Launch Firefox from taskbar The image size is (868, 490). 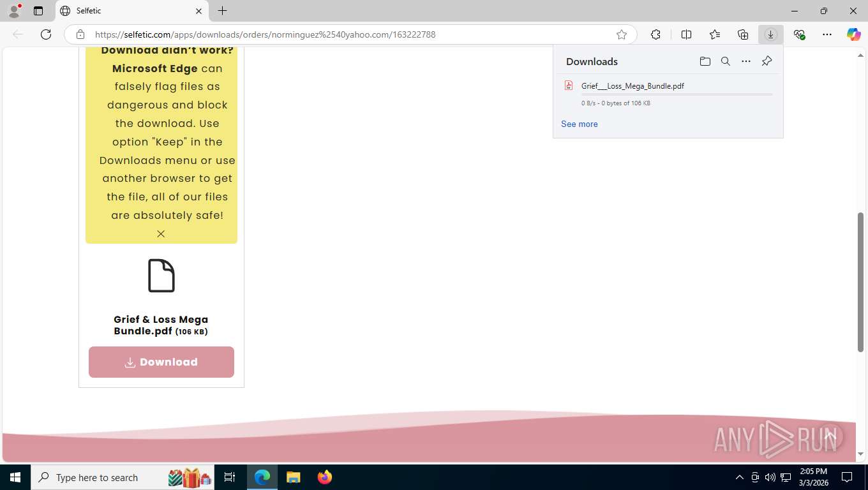(325, 477)
